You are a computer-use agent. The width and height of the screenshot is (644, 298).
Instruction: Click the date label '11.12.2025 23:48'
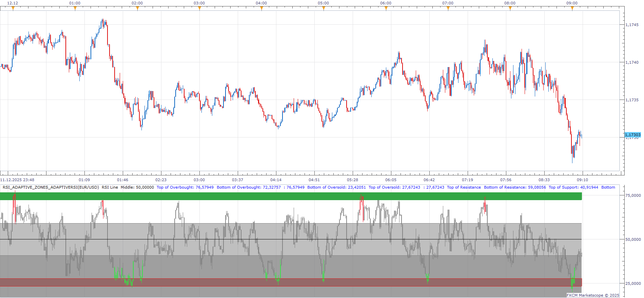click(17, 180)
